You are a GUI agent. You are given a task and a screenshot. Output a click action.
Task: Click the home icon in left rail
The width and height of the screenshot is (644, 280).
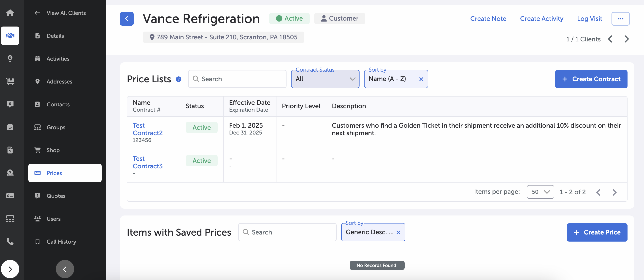(x=10, y=13)
